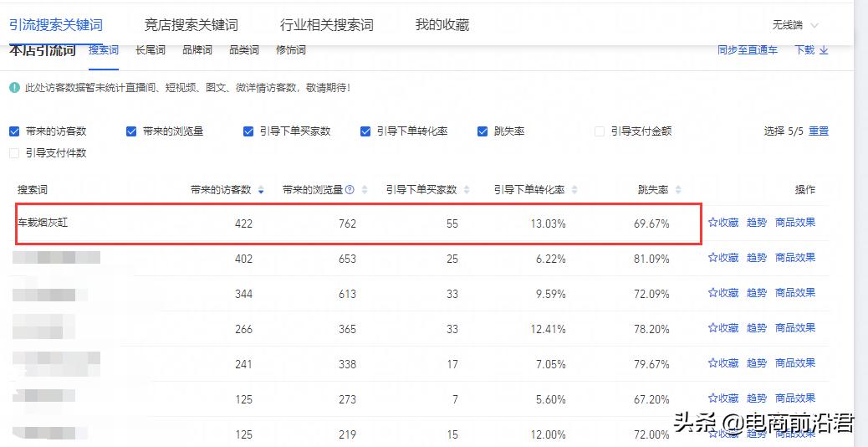Viewport: 868px width, 447px height.
Task: Click 趋势 in the 344 visitors row
Action: point(757,293)
